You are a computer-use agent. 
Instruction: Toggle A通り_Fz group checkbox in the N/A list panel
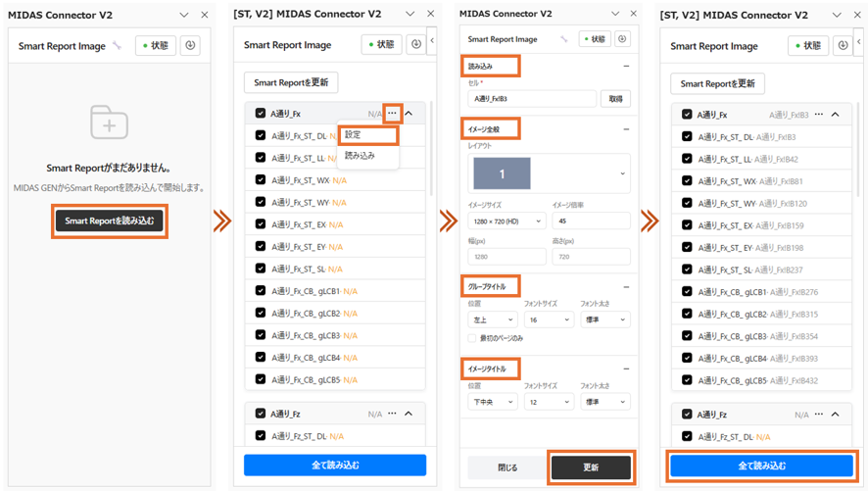point(261,413)
